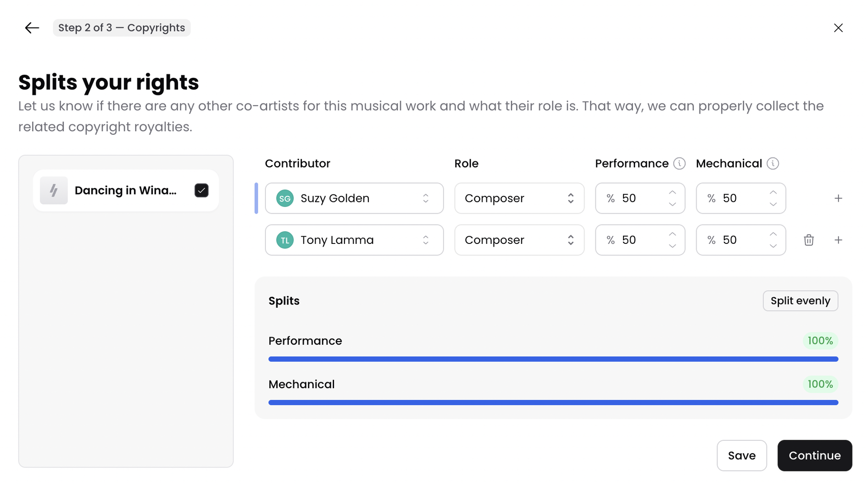This screenshot has width=868, height=486.
Task: Uncheck the Dancing in Wina... checkbox
Action: point(201,191)
